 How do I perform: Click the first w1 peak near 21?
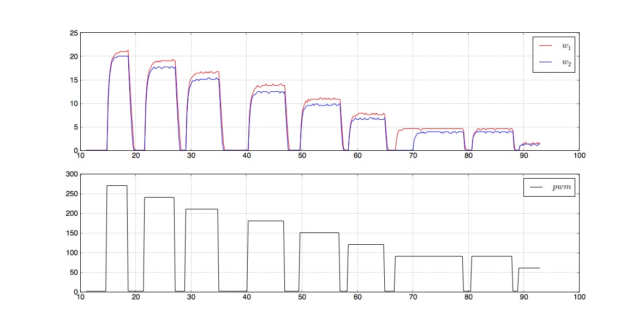[x=128, y=51]
